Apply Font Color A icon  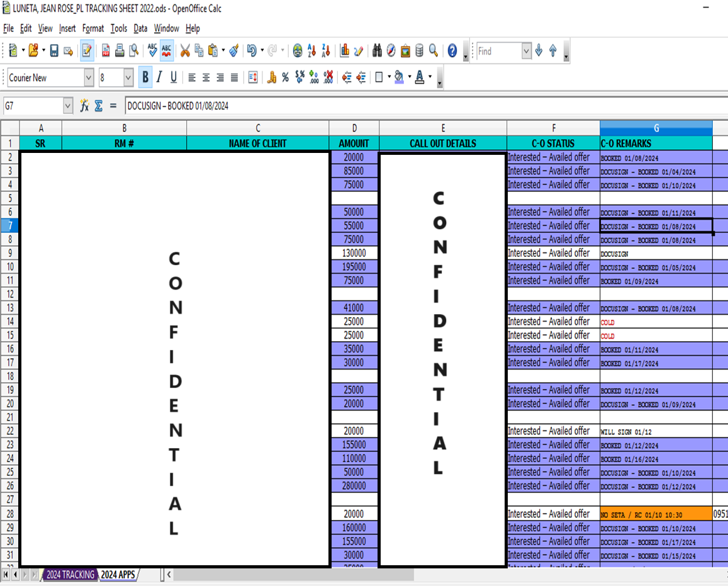click(x=420, y=77)
